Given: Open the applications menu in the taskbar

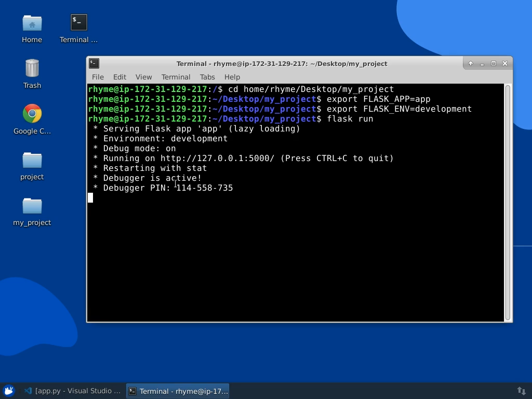Looking at the screenshot, I should [9, 391].
